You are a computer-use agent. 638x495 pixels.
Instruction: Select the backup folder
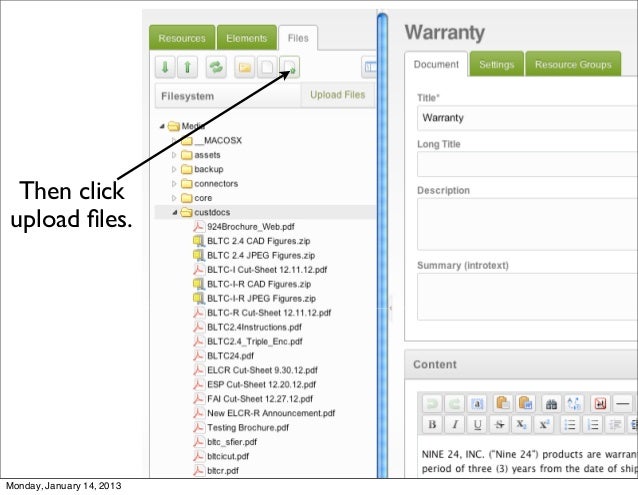209,169
